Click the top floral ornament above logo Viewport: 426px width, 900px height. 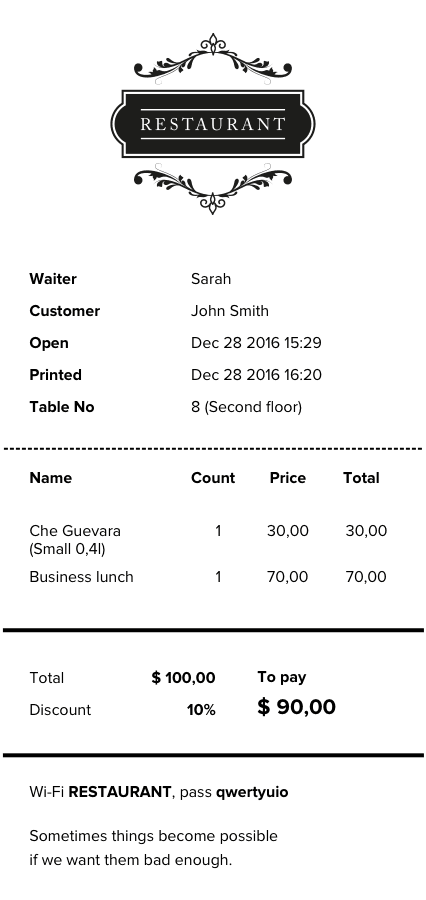213,58
